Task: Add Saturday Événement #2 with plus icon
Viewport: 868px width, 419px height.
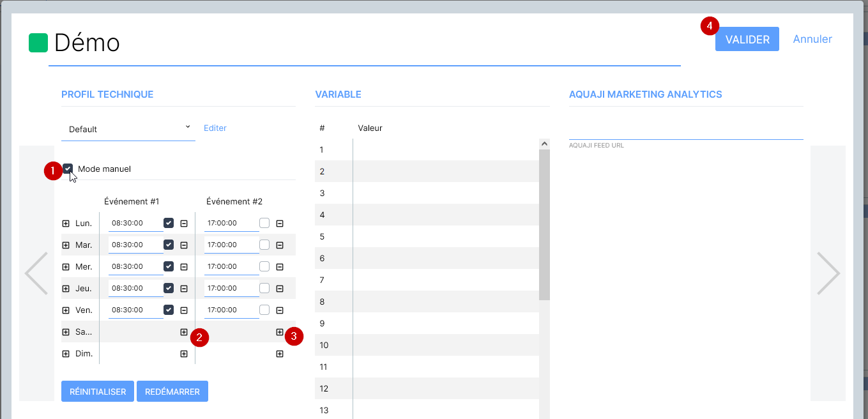Action: click(280, 332)
